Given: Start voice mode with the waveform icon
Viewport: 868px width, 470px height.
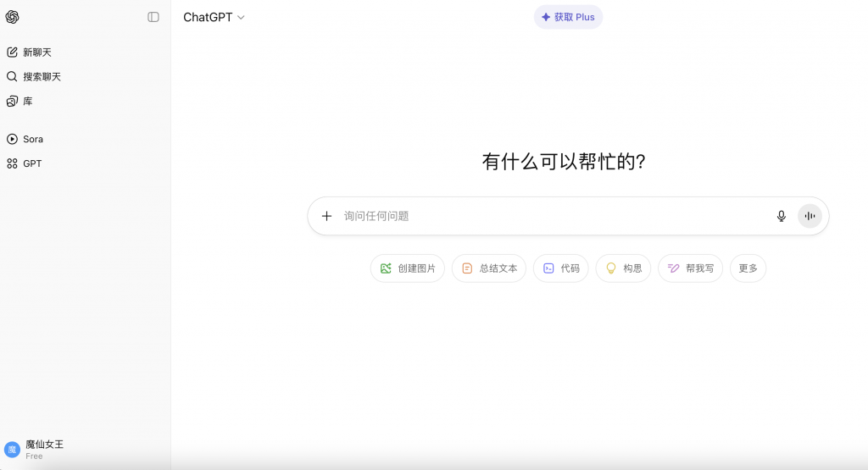Looking at the screenshot, I should click(810, 216).
